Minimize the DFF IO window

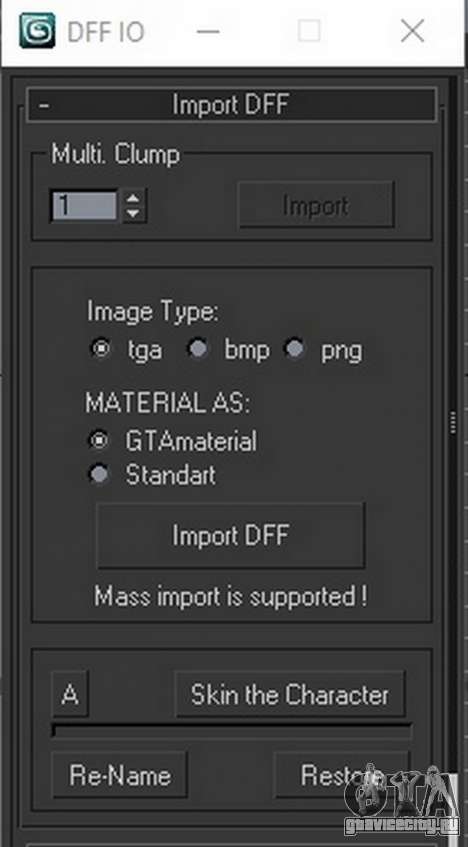click(208, 31)
